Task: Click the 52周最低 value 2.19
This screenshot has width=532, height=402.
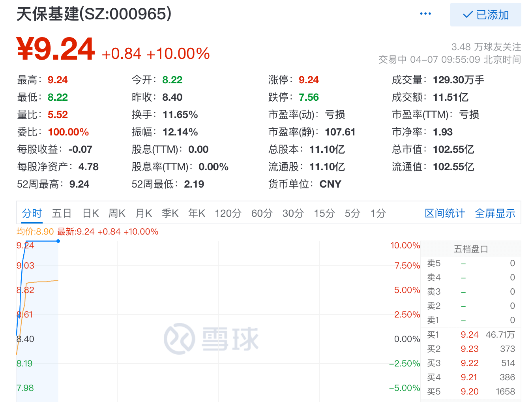Action: coord(194,184)
